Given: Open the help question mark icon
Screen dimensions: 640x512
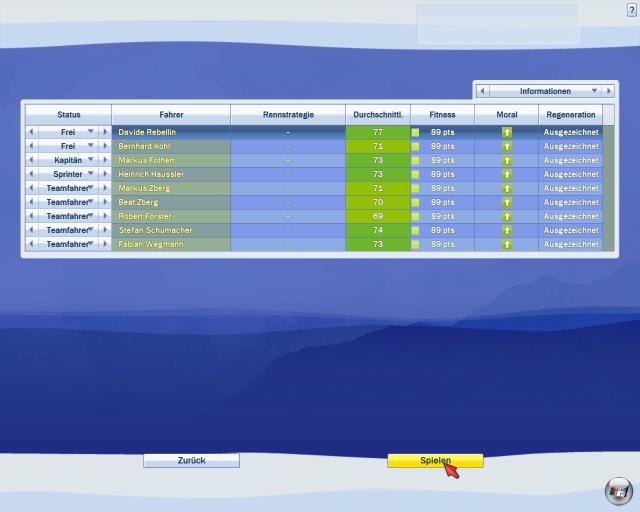Looking at the screenshot, I should (631, 10).
